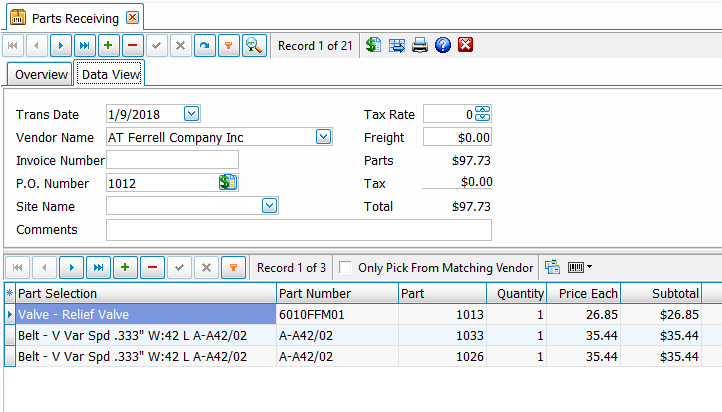This screenshot has height=412, width=722.
Task: Filter the line items grid
Action: click(233, 267)
